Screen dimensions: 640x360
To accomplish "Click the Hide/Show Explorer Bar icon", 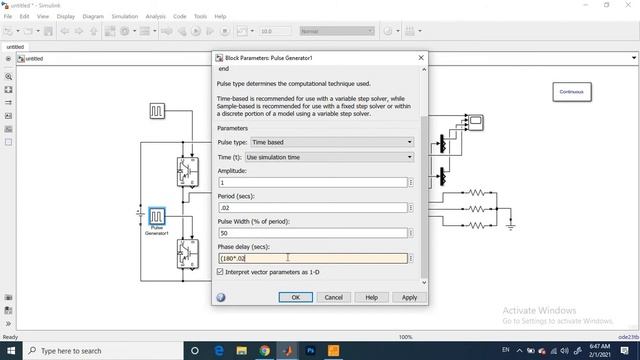I will tap(8, 59).
